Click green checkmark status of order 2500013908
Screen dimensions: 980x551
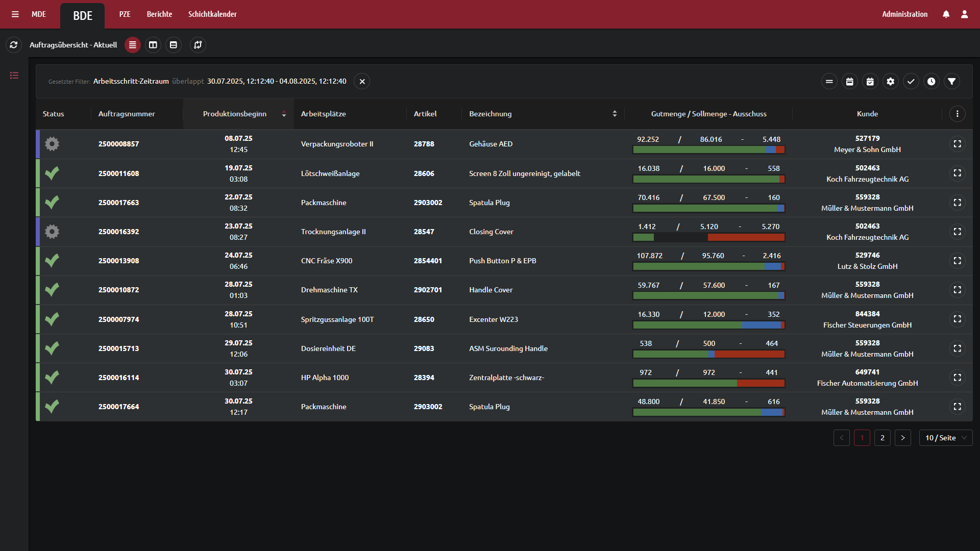(52, 261)
